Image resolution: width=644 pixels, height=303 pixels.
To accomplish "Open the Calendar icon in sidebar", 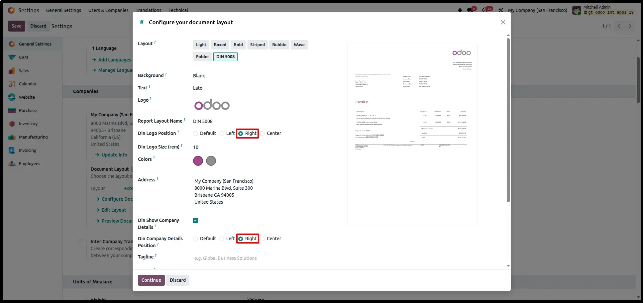I will click(12, 84).
